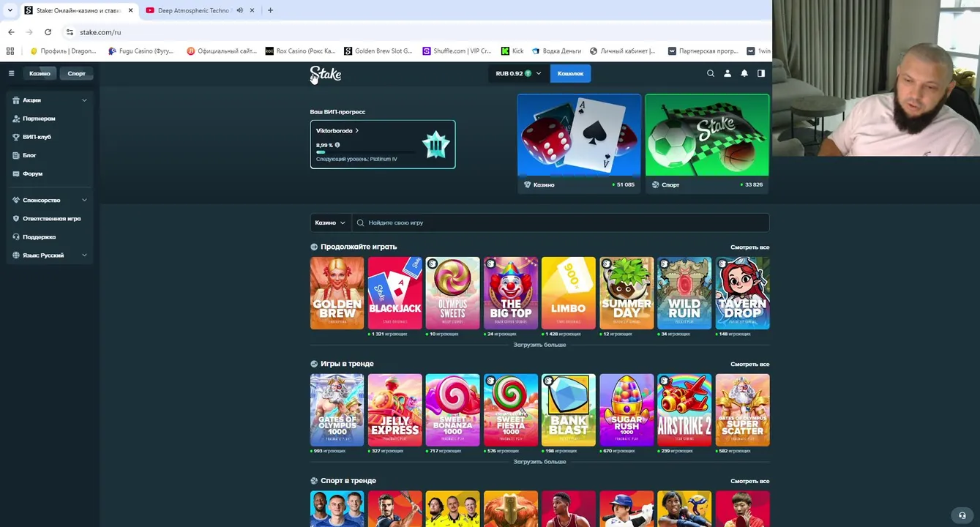This screenshot has height=527, width=980.
Task: Open Viktorboroda profile chevron
Action: (356, 130)
